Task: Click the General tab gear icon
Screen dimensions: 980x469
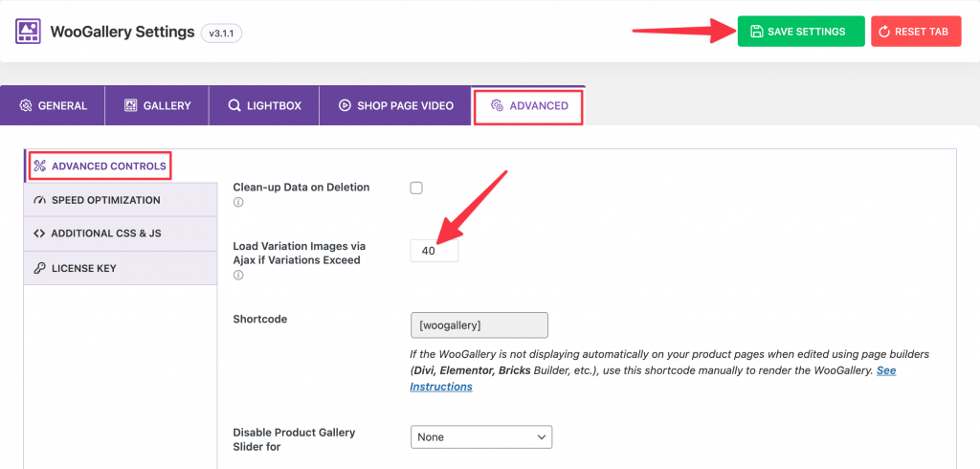Action: tap(26, 105)
